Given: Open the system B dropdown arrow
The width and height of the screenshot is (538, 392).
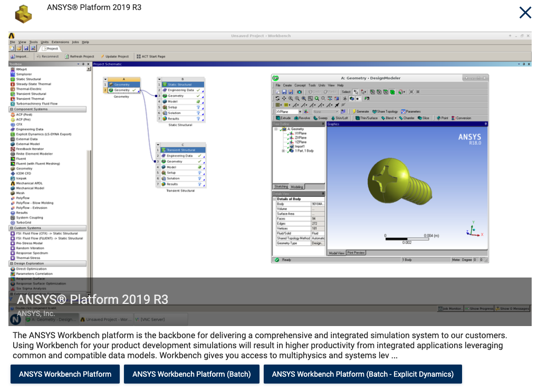Looking at the screenshot, I should click(x=159, y=79).
